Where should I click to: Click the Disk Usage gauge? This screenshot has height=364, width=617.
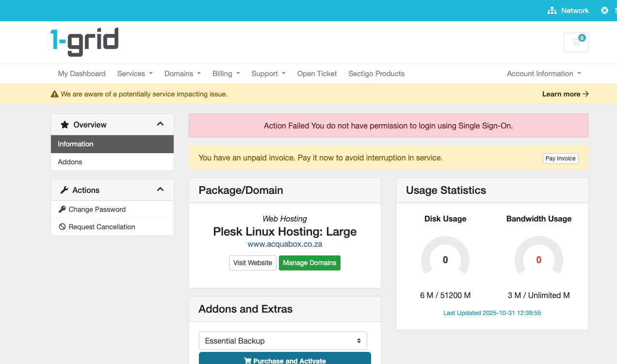[445, 257]
